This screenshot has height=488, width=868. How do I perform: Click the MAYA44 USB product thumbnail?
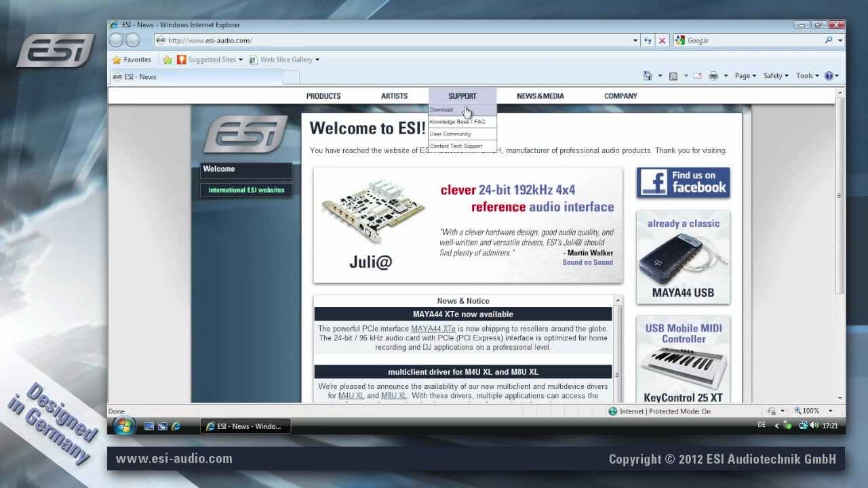point(683,258)
